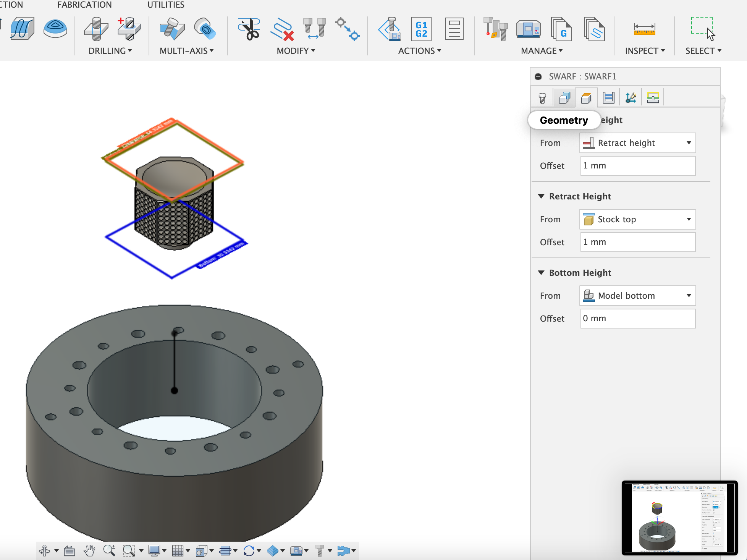Click the Clearance Height offset field
Image resolution: width=747 pixels, height=560 pixels.
(637, 165)
